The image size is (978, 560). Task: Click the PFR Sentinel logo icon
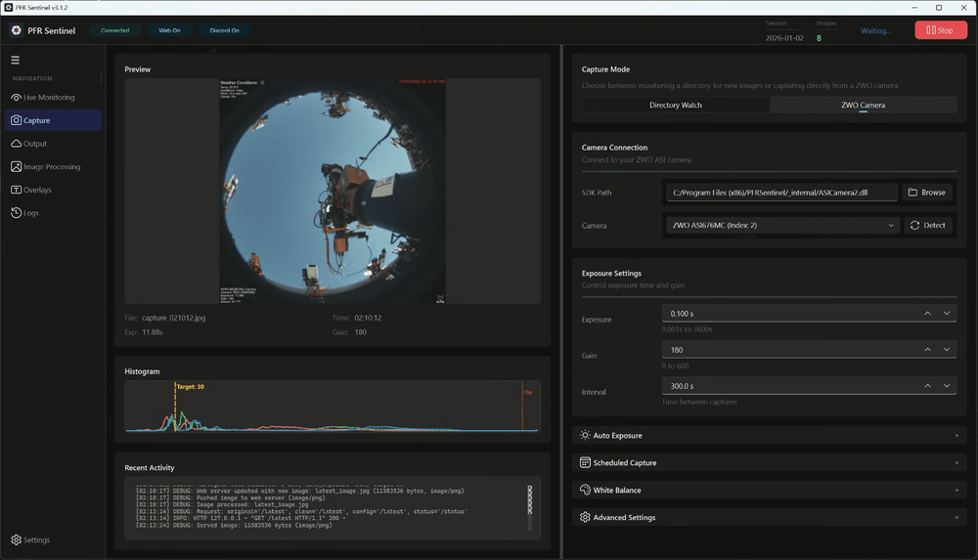click(x=17, y=30)
